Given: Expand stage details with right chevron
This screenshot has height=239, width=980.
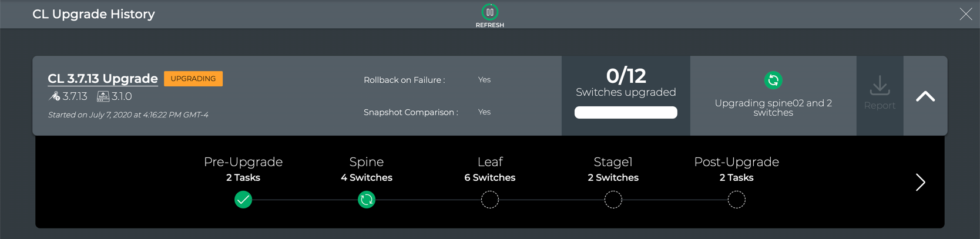Looking at the screenshot, I should [x=920, y=182].
